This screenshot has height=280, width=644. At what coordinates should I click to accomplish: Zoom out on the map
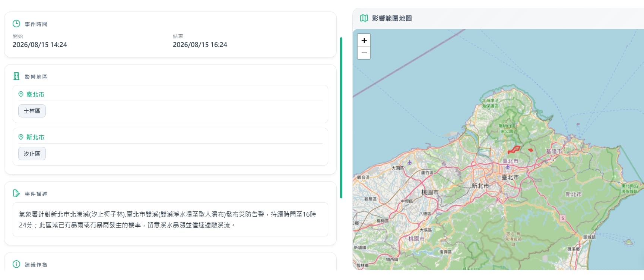click(x=364, y=53)
